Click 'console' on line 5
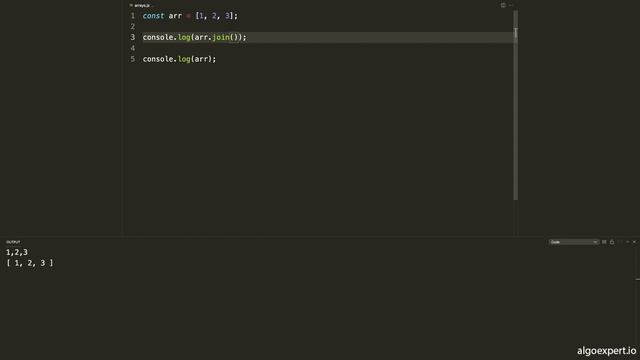Image resolution: width=640 pixels, height=360 pixels. (158, 59)
